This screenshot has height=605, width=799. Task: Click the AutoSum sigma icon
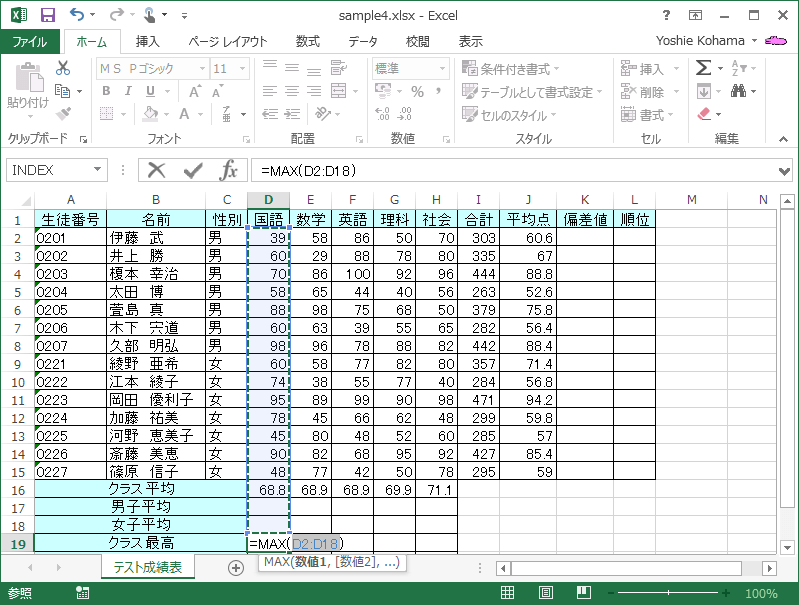tap(703, 68)
